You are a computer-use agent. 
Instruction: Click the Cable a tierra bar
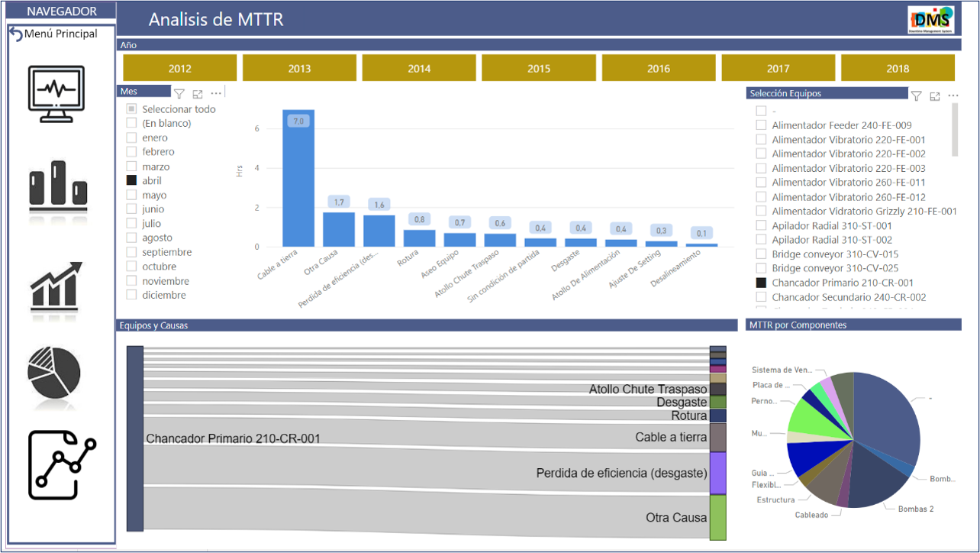point(298,178)
